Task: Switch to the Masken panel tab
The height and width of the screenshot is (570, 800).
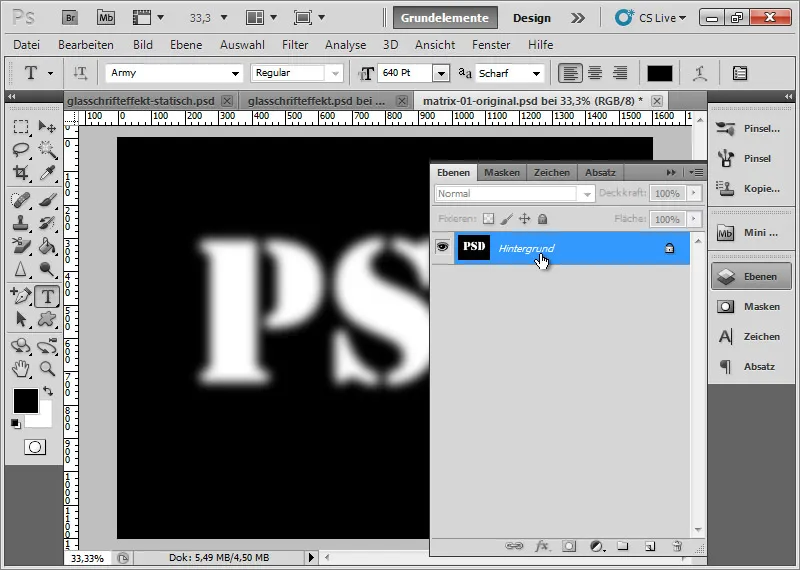Action: point(502,172)
